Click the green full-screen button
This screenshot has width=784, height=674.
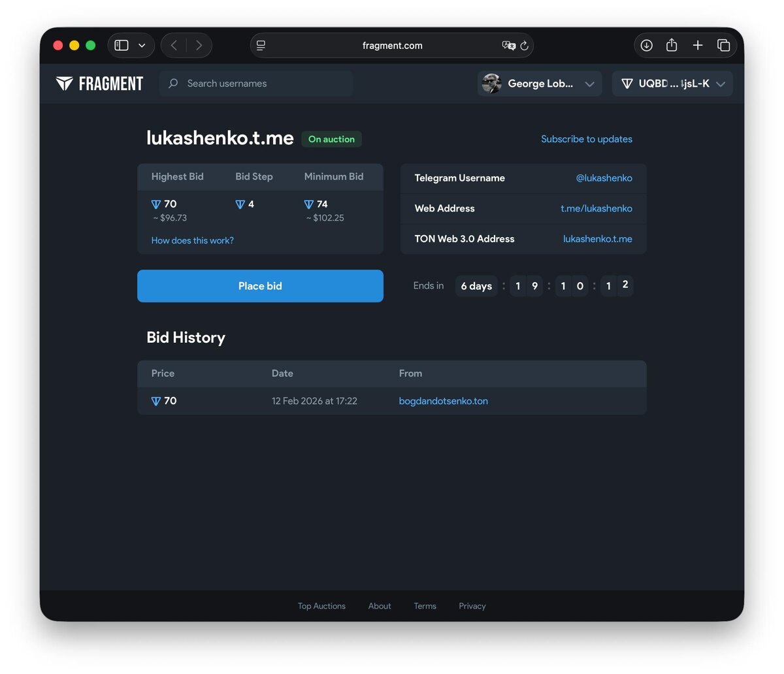[x=91, y=45]
